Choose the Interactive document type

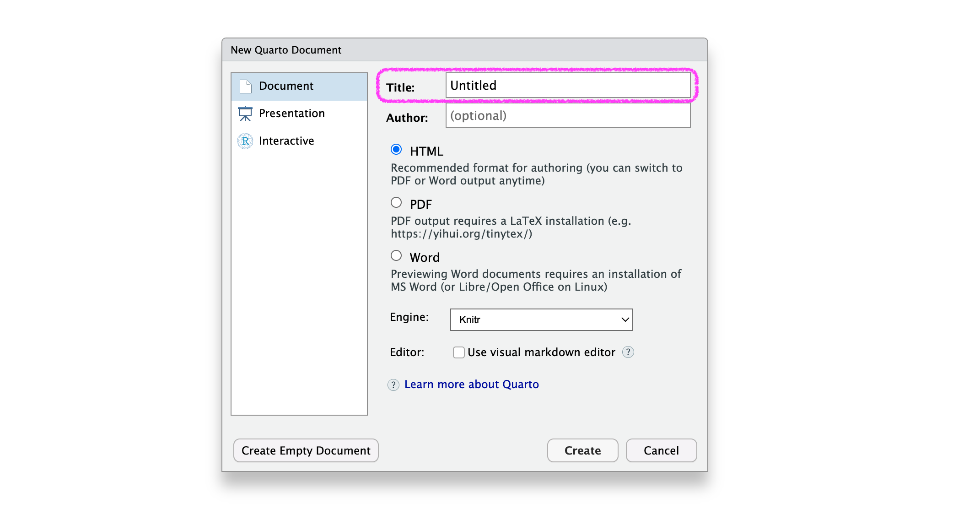click(x=286, y=141)
